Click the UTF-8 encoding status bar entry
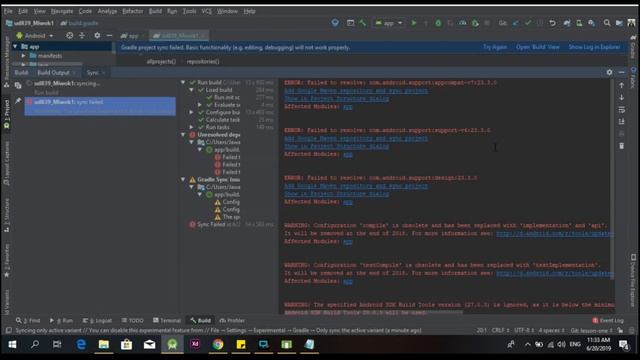This screenshot has height=360, width=640. pyautogui.click(x=524, y=330)
